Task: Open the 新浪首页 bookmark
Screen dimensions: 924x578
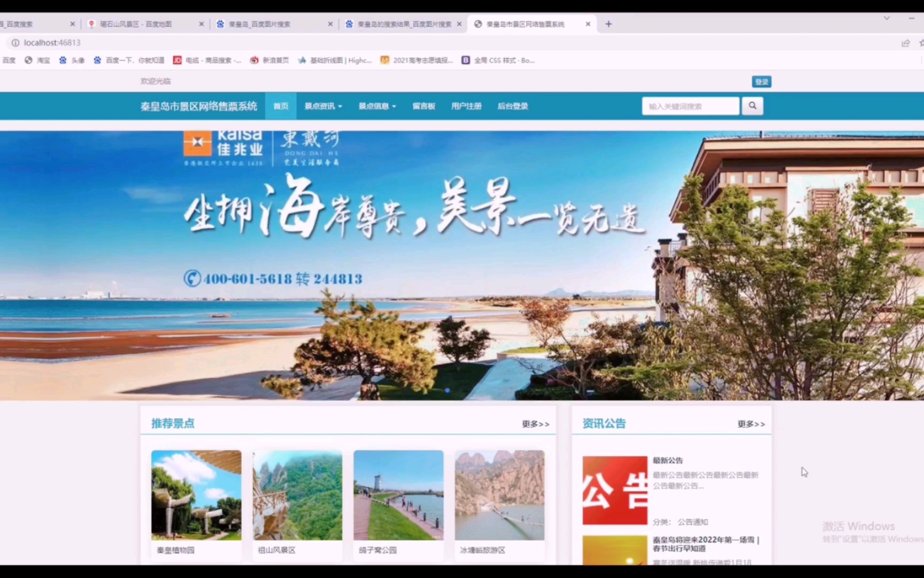Action: point(269,60)
